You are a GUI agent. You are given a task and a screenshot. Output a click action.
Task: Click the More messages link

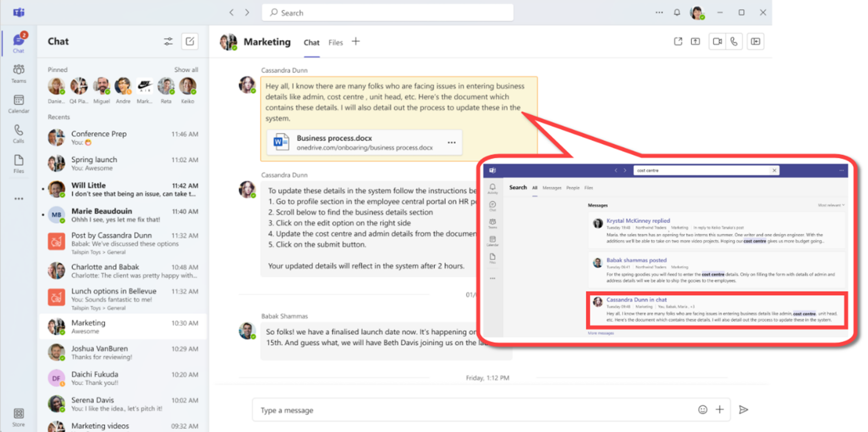click(x=600, y=333)
